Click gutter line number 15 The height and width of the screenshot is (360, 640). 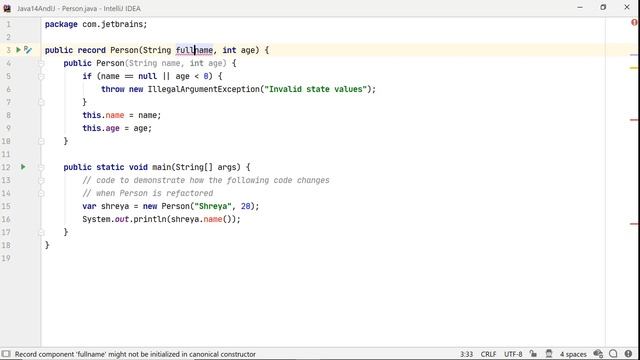(6, 206)
